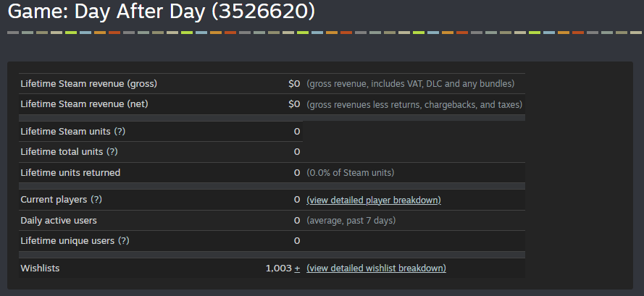Click the Lifetime unique users label
Image resolution: width=644 pixels, height=296 pixels.
[x=67, y=241]
